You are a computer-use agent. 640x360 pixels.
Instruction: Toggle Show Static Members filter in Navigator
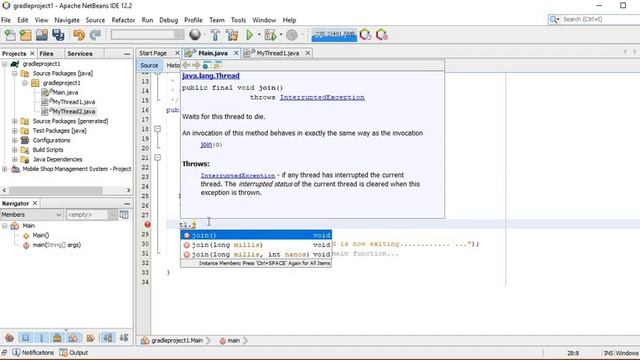click(42, 338)
